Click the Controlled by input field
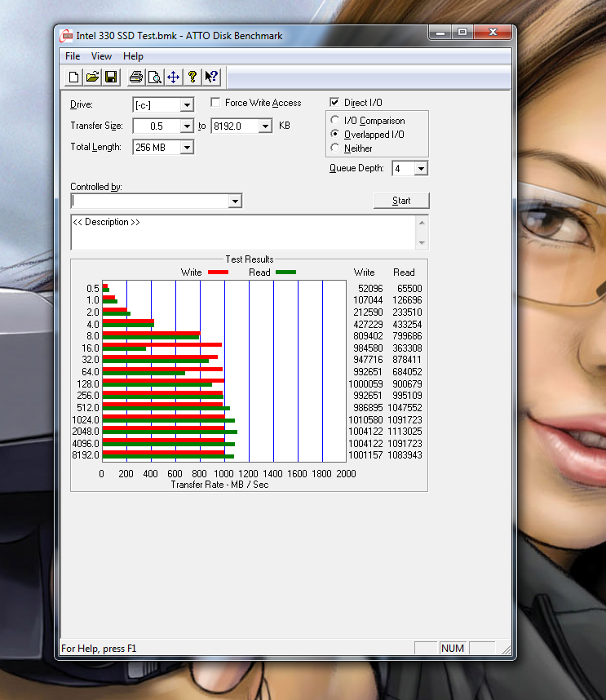This screenshot has height=700, width=606. (x=150, y=202)
